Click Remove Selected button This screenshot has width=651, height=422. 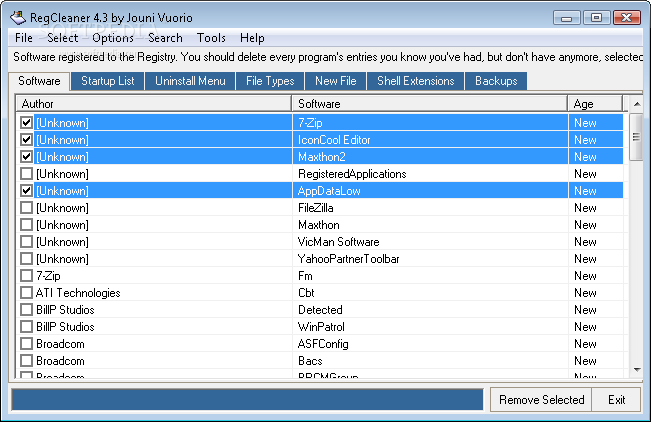541,400
